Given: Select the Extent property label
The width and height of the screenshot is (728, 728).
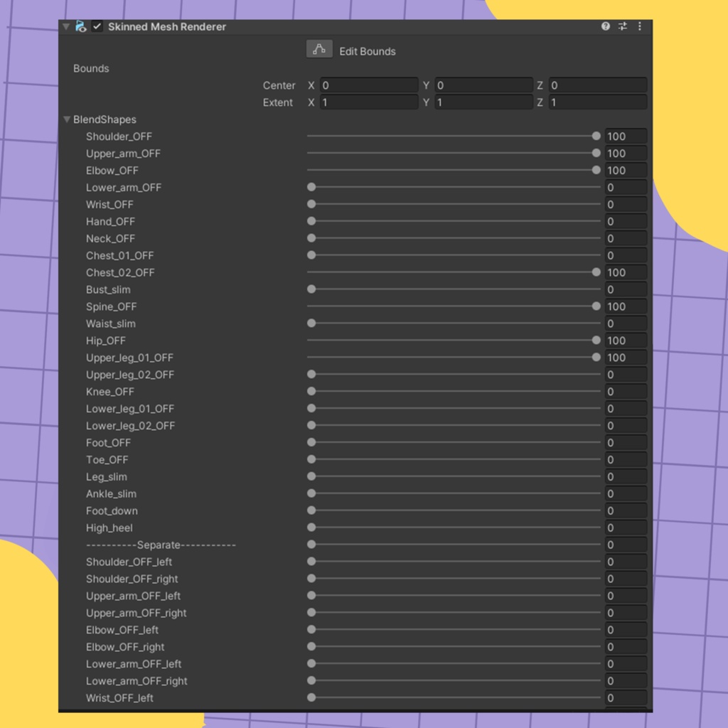Looking at the screenshot, I should [x=278, y=102].
